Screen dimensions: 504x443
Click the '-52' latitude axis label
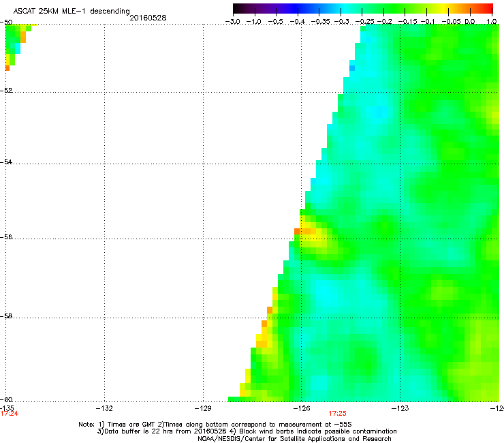tap(6, 91)
